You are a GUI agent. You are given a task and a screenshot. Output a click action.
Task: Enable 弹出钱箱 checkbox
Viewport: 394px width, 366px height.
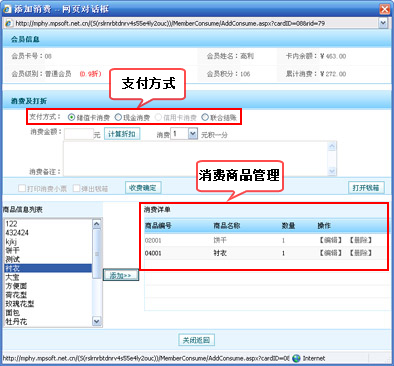[76, 188]
